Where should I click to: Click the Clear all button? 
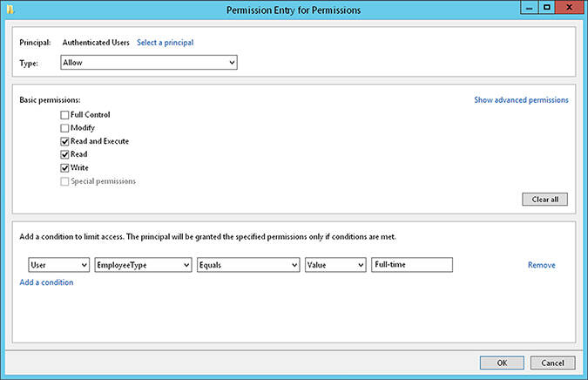[x=544, y=200]
